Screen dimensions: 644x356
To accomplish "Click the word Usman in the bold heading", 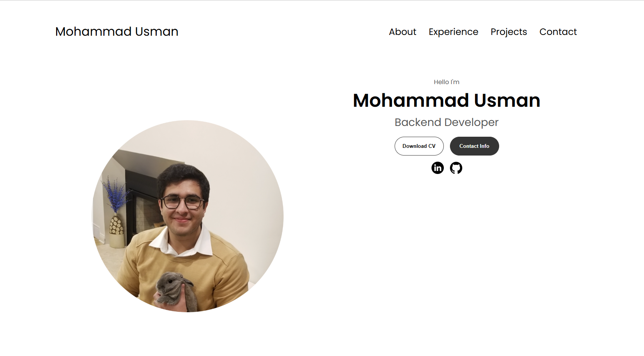I will pyautogui.click(x=507, y=101).
